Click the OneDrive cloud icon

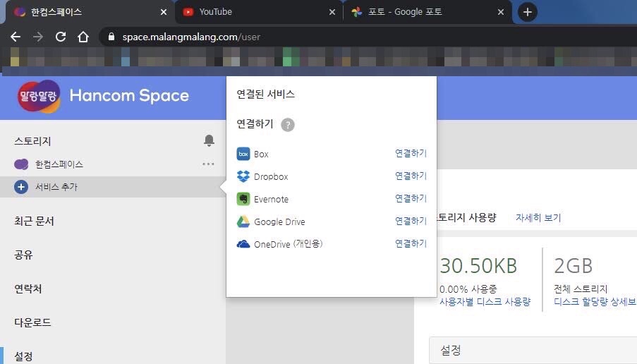[243, 244]
